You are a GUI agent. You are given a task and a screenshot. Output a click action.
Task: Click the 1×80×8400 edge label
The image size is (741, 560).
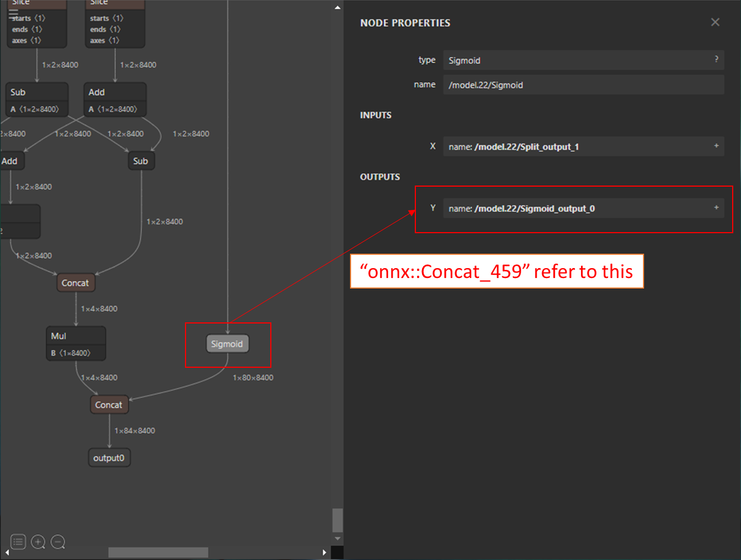pos(253,377)
